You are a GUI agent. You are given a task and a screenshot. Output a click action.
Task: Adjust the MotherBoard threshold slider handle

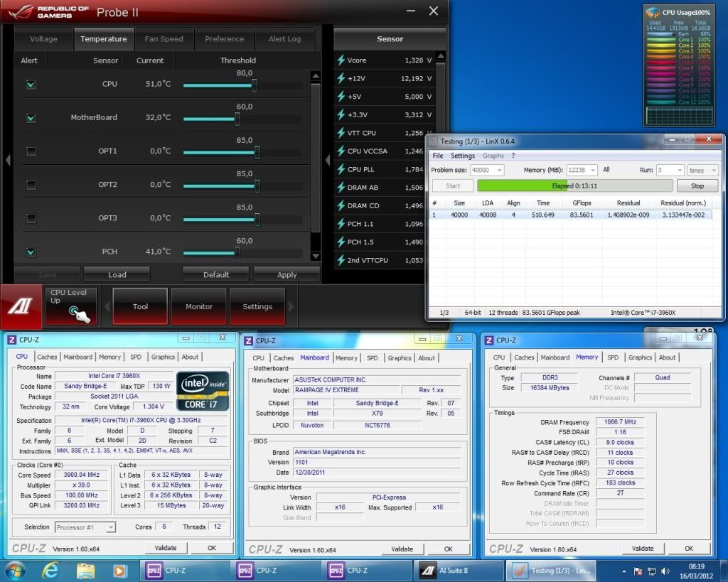tap(237, 119)
